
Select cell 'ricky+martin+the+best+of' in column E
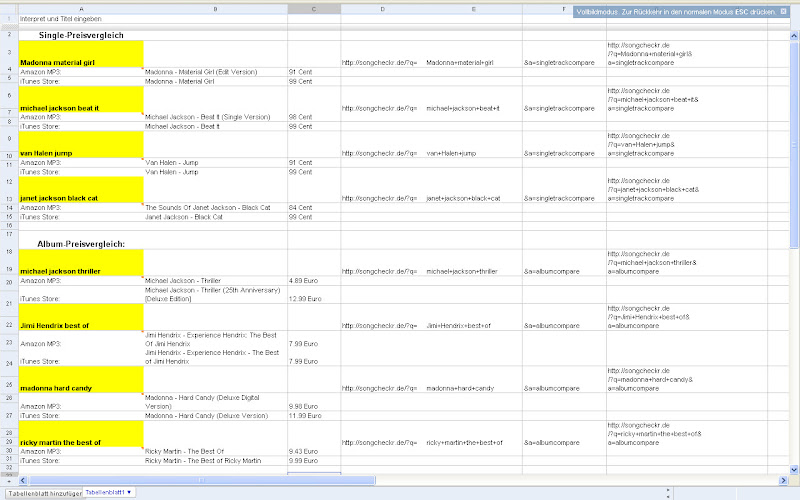473,434
